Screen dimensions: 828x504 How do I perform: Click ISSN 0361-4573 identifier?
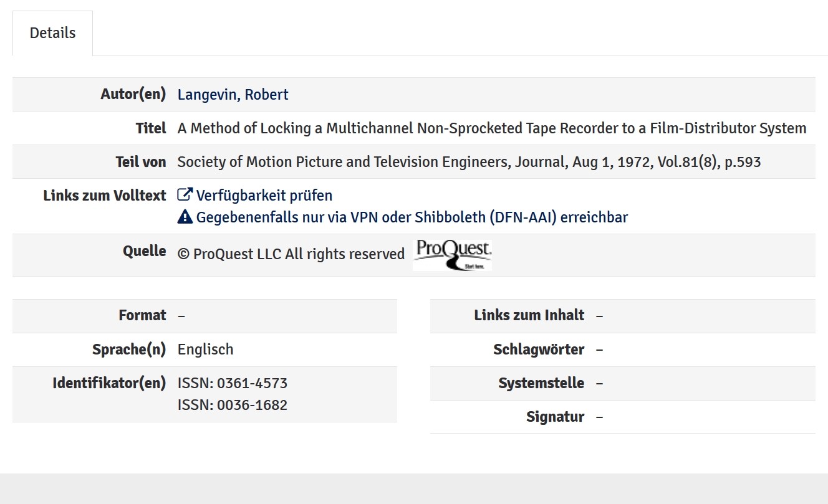[x=232, y=383]
